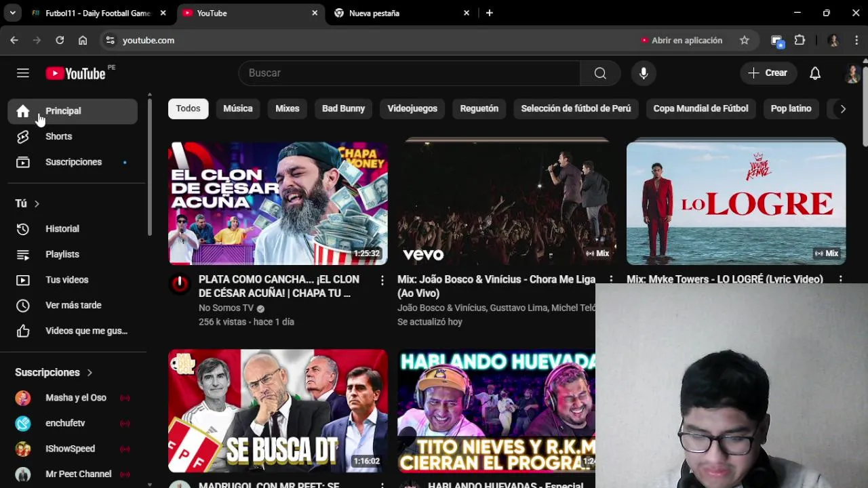The image size is (868, 488).
Task: Select the Reguetón filter chip
Action: 479,108
